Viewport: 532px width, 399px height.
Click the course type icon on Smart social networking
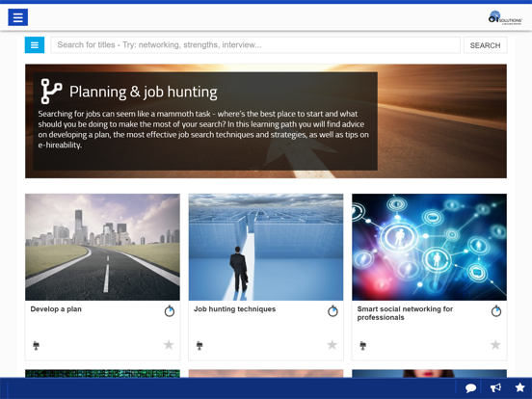click(x=362, y=346)
